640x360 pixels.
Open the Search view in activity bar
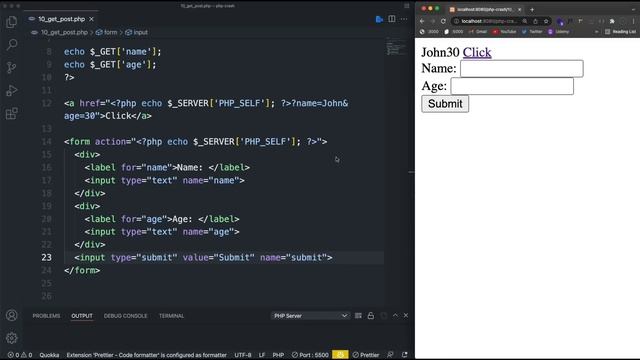(11, 44)
